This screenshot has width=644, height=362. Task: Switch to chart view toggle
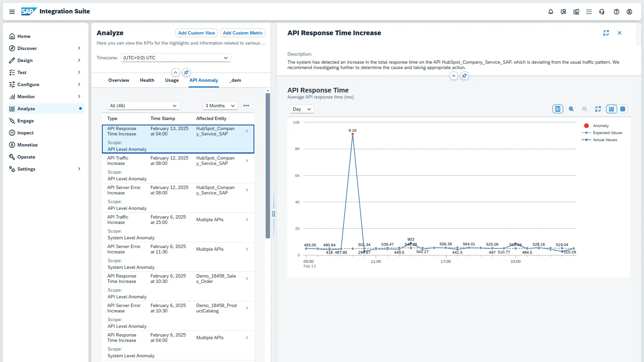point(611,109)
